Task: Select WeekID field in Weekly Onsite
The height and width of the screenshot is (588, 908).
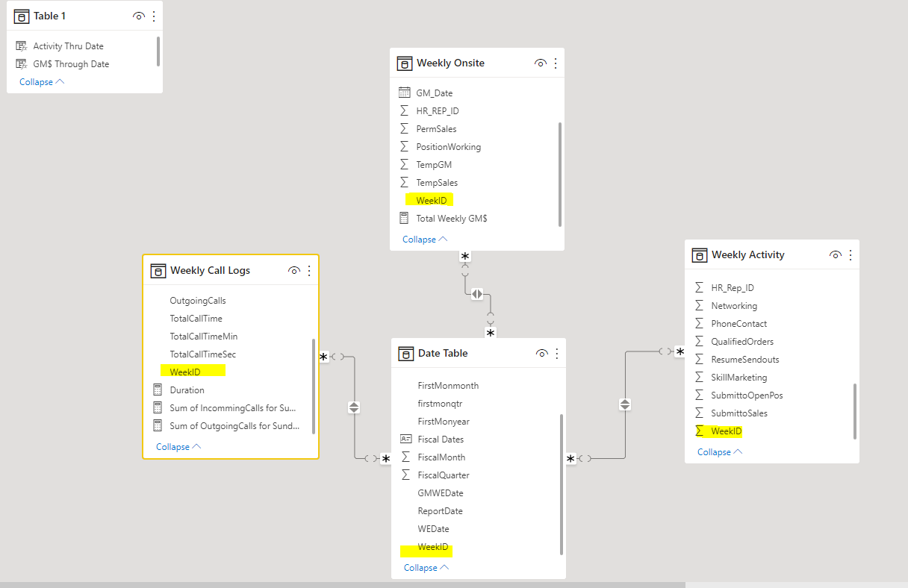Action: click(x=432, y=201)
